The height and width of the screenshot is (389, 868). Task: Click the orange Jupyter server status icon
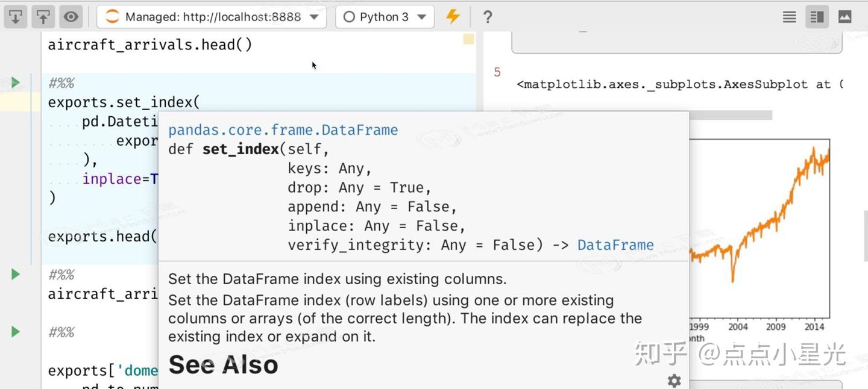pos(112,16)
